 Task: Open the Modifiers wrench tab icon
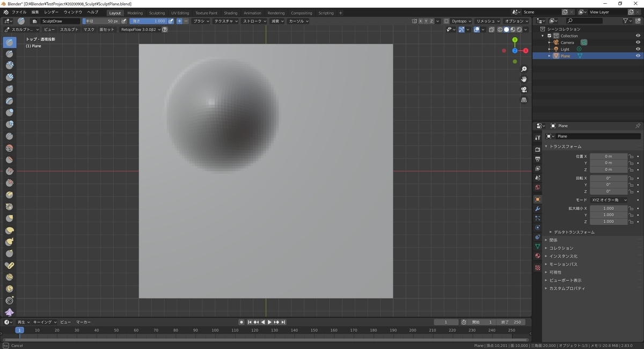(537, 209)
